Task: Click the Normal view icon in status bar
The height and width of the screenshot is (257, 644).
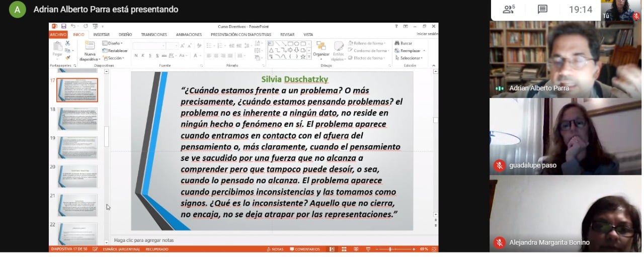Action: pyautogui.click(x=332, y=249)
